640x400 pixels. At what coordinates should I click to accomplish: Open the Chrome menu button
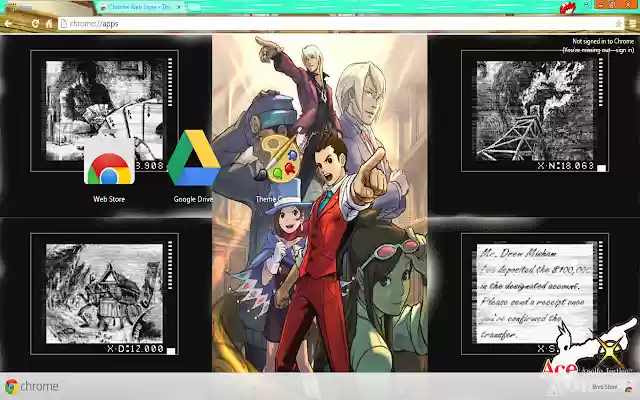click(632, 24)
